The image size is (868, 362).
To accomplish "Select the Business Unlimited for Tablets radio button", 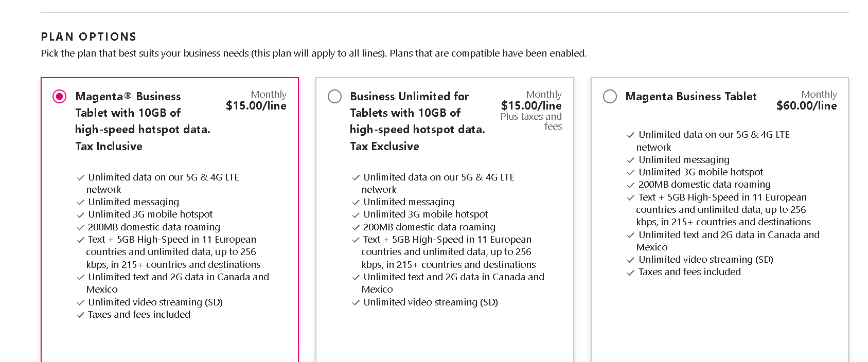I will tap(334, 96).
